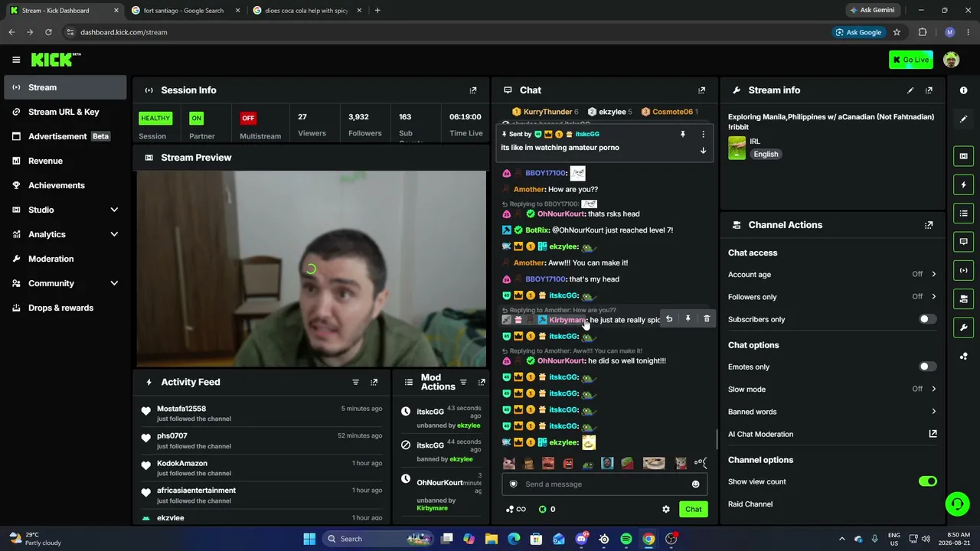Toggle Emotes only chat mode

[927, 367]
